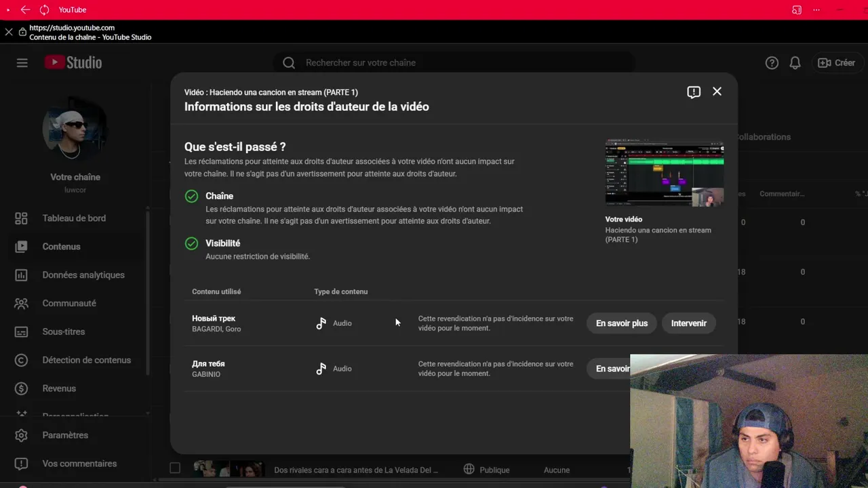Click En savoir plus for Для тебя
This screenshot has width=868, height=488.
point(608,369)
